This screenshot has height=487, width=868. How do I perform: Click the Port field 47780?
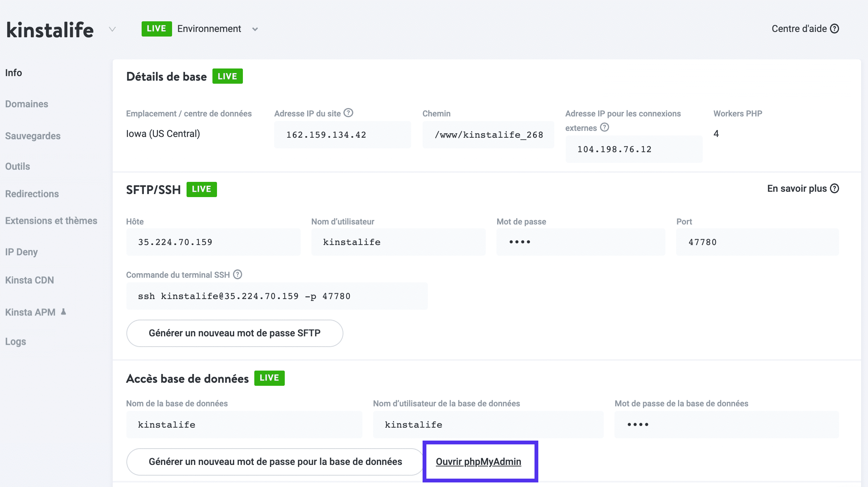757,242
